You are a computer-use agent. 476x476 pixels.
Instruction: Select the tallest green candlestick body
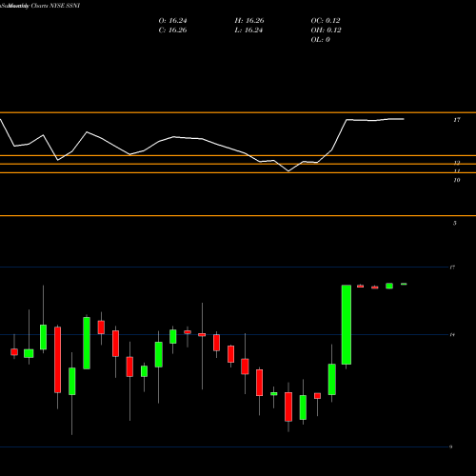click(347, 325)
